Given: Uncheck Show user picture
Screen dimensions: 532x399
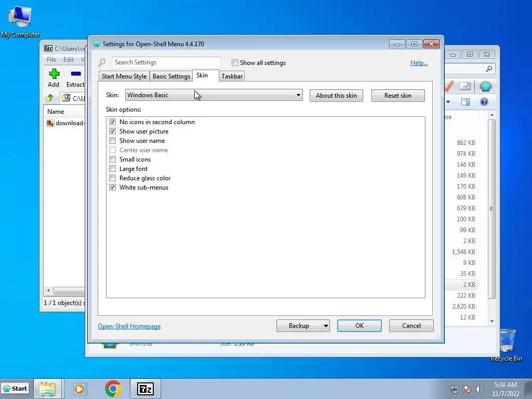Looking at the screenshot, I should (x=112, y=131).
